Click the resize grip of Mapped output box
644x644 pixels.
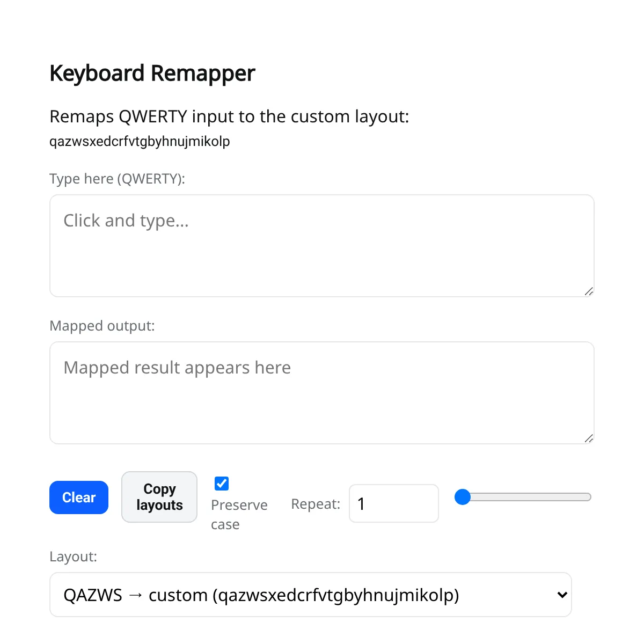tap(589, 438)
